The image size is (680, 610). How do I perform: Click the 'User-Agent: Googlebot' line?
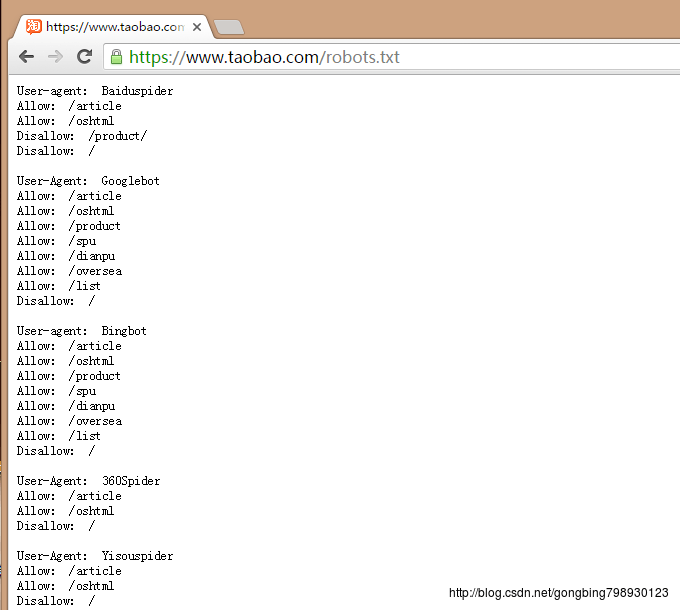[88, 181]
